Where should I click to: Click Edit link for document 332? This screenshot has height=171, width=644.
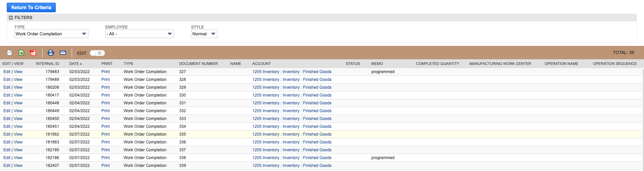(7, 111)
